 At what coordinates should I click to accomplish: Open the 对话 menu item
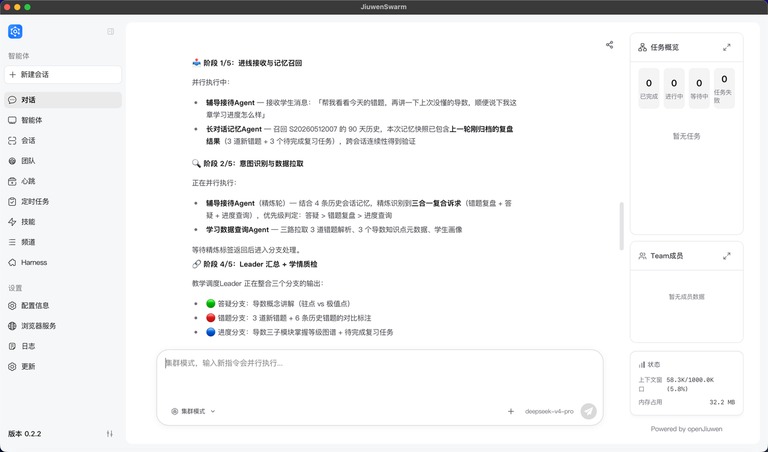pos(63,100)
